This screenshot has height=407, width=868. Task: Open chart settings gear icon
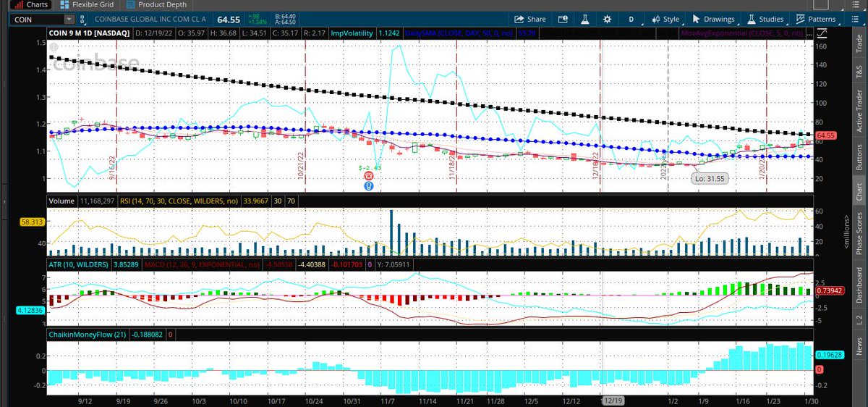click(x=607, y=19)
